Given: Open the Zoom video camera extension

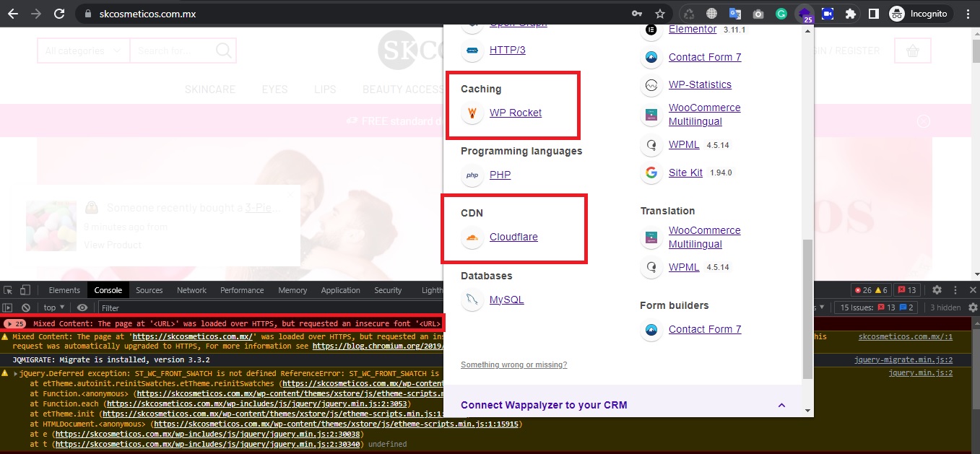Looking at the screenshot, I should (x=828, y=14).
